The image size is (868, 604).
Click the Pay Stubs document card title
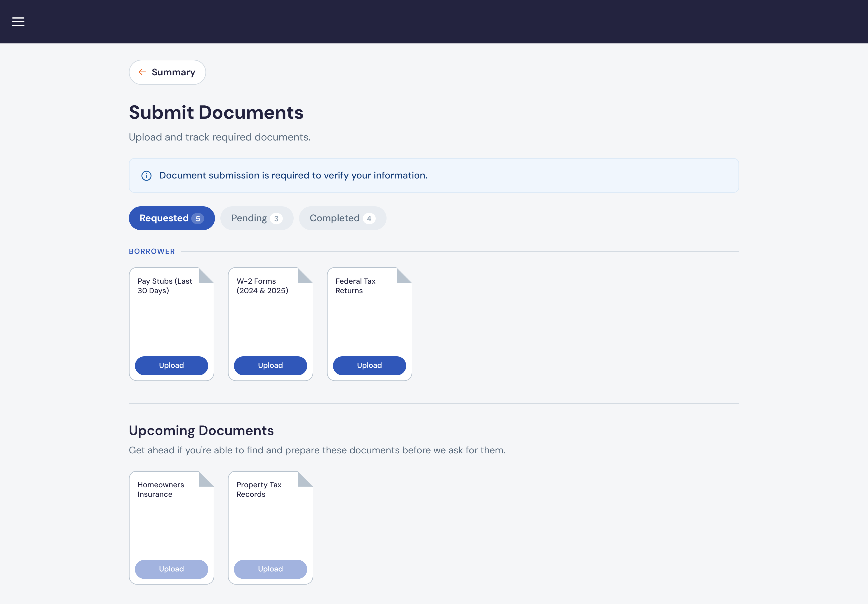pos(165,286)
